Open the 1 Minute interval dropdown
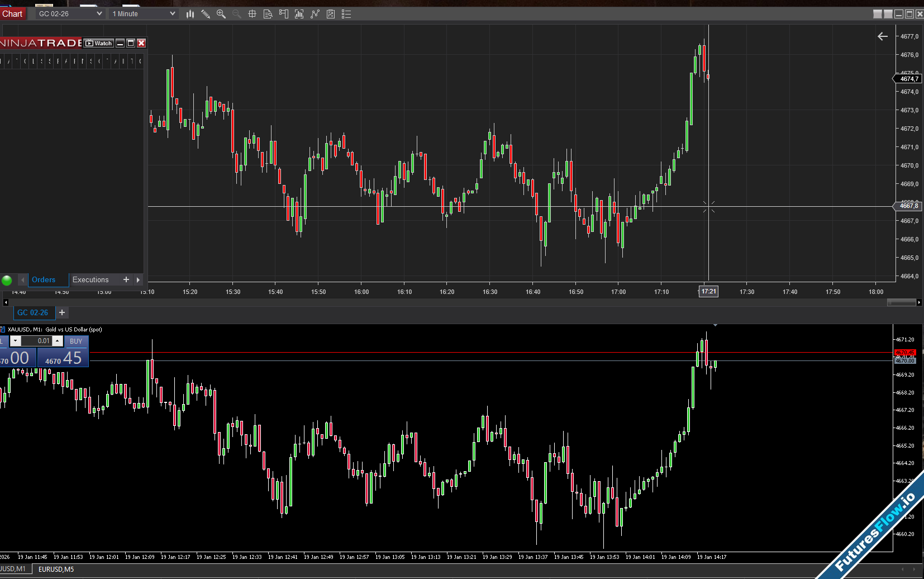The height and width of the screenshot is (579, 924). (172, 14)
